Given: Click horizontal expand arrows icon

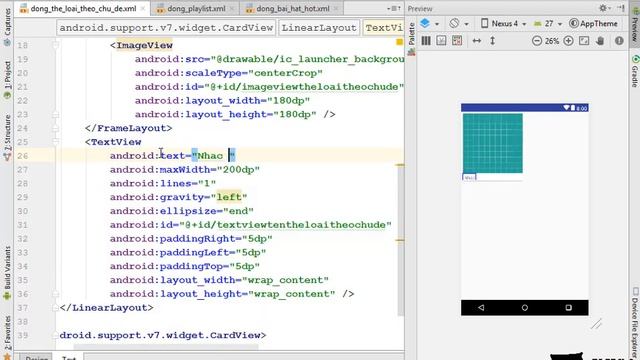Looking at the screenshot, I should point(476,41).
